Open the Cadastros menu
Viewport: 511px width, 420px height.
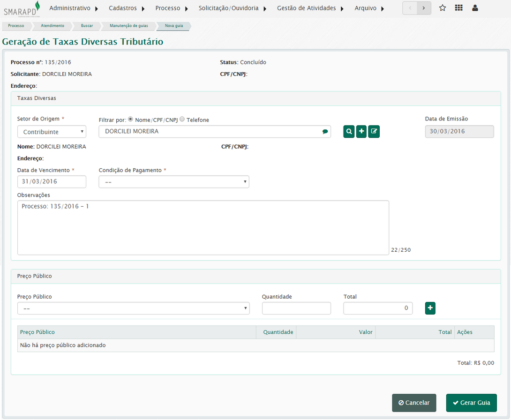pos(126,8)
